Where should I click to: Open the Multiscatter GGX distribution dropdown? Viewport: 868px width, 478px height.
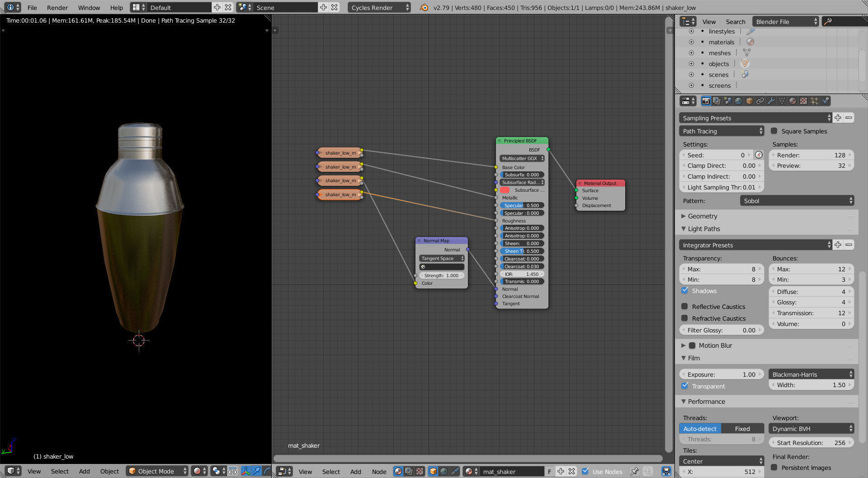(522, 158)
